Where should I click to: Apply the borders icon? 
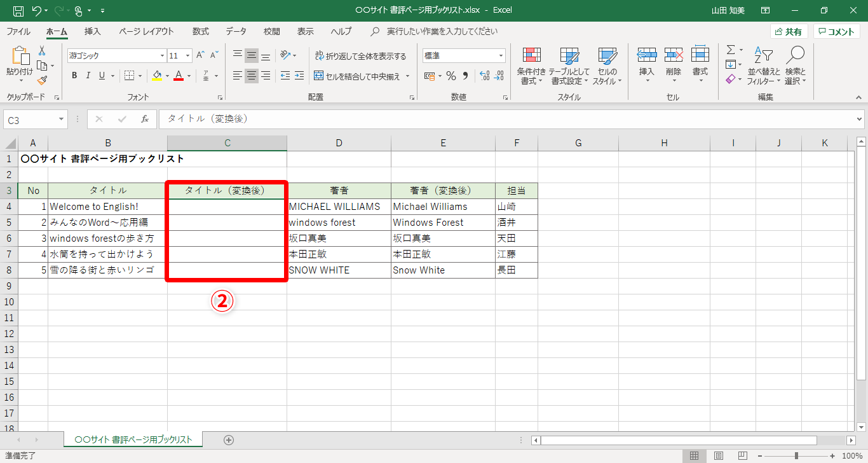click(129, 76)
